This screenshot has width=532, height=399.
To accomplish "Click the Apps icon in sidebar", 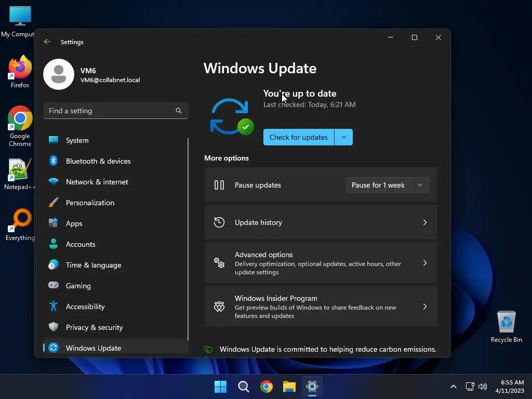I will (54, 223).
